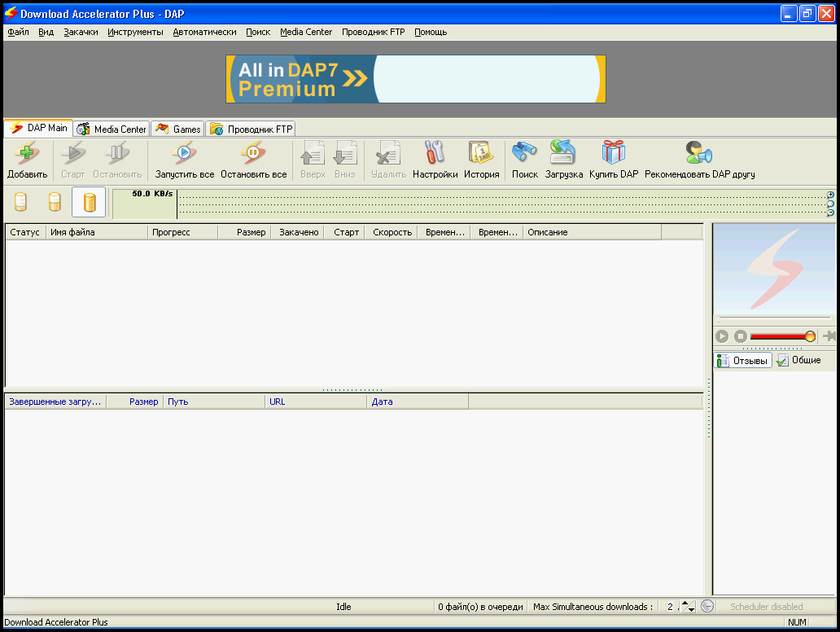Sort by Прогресс column header
Image resolution: width=840 pixels, height=632 pixels.
click(x=182, y=232)
